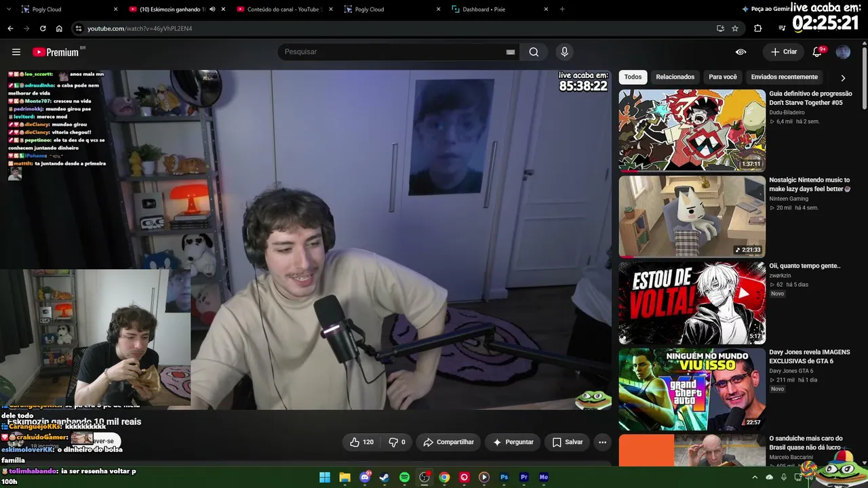Image resolution: width=868 pixels, height=488 pixels.
Task: Like the video with 120 likes
Action: pos(362,442)
